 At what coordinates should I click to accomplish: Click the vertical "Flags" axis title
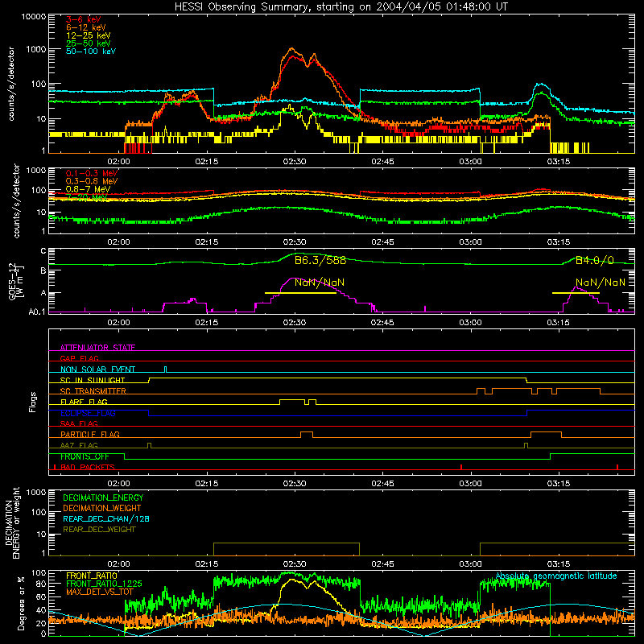click(33, 402)
